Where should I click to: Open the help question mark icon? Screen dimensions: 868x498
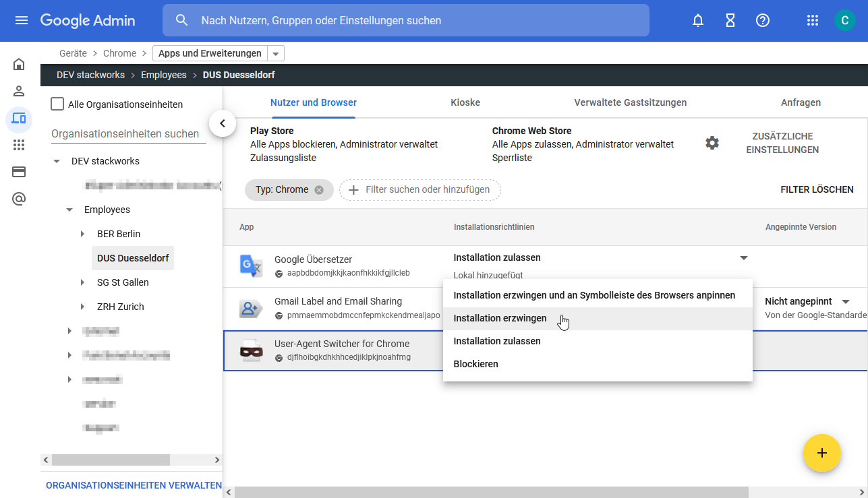tap(763, 20)
